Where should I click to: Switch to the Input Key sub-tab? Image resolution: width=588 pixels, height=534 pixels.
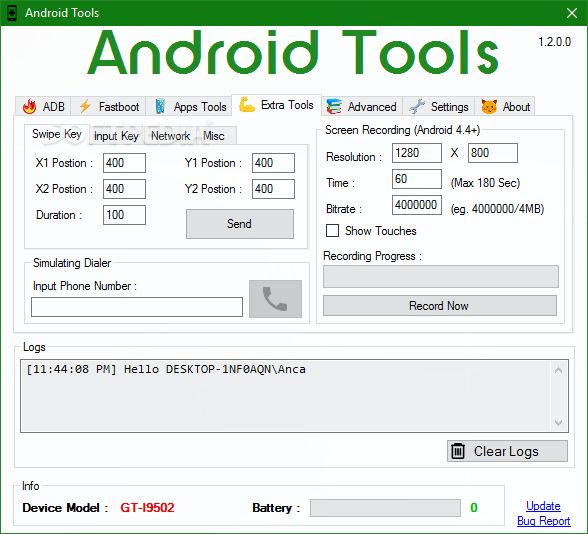pyautogui.click(x=116, y=136)
